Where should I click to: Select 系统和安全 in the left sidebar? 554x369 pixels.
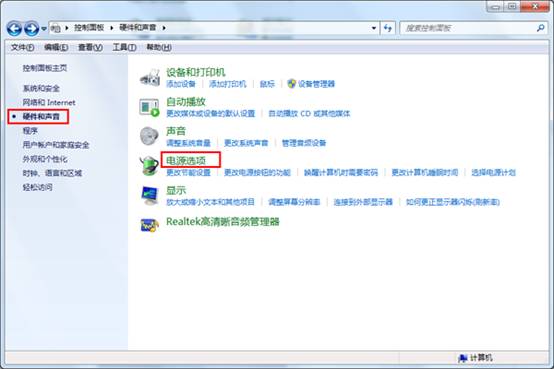click(41, 88)
